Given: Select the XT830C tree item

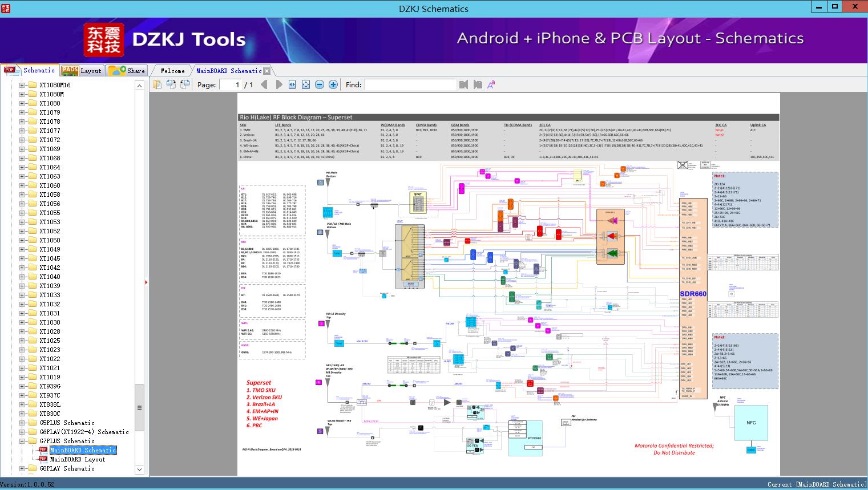Looking at the screenshot, I should point(50,414).
